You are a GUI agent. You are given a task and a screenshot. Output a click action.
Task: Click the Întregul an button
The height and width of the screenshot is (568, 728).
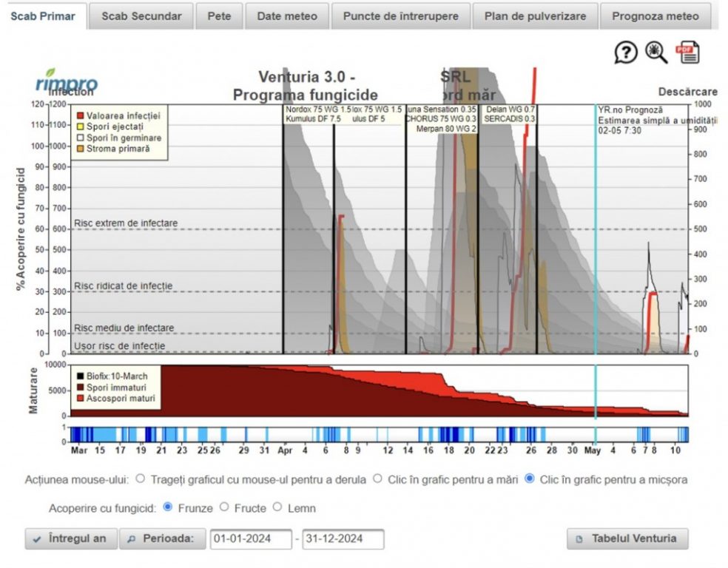click(71, 538)
